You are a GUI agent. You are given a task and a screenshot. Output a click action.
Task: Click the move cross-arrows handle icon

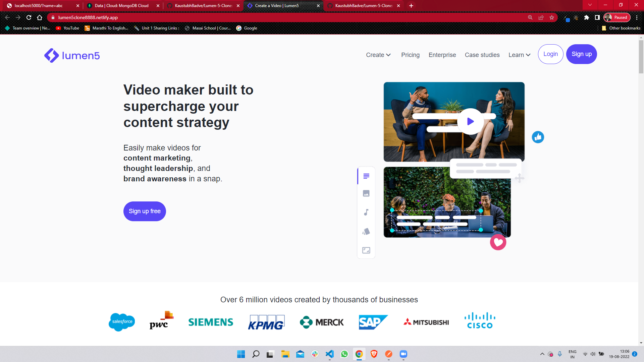point(520,178)
